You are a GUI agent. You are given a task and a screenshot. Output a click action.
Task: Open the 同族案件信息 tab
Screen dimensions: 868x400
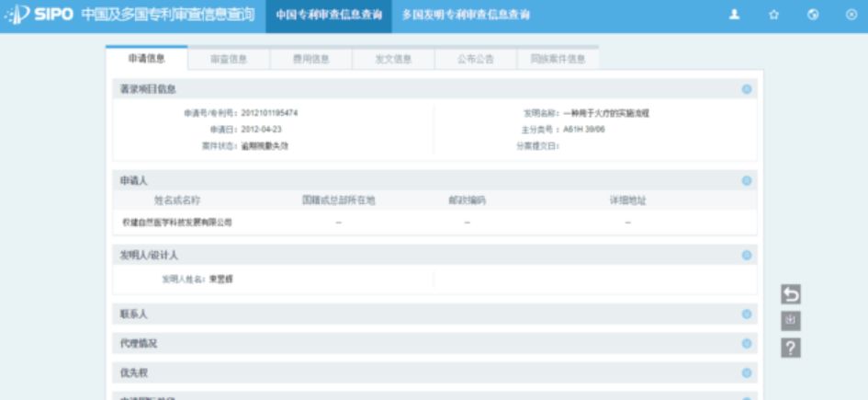(x=558, y=59)
